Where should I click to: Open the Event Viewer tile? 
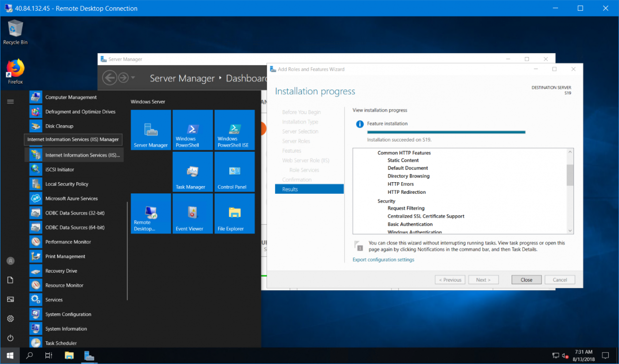point(192,214)
